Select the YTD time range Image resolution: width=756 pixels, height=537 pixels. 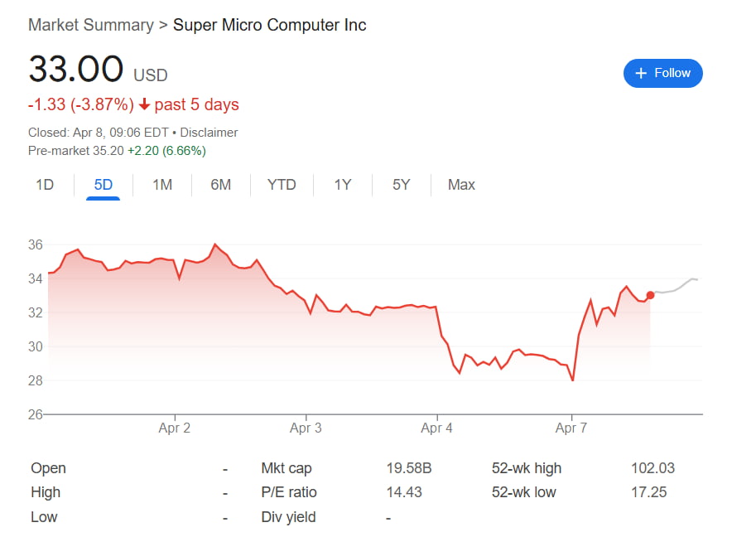[282, 185]
